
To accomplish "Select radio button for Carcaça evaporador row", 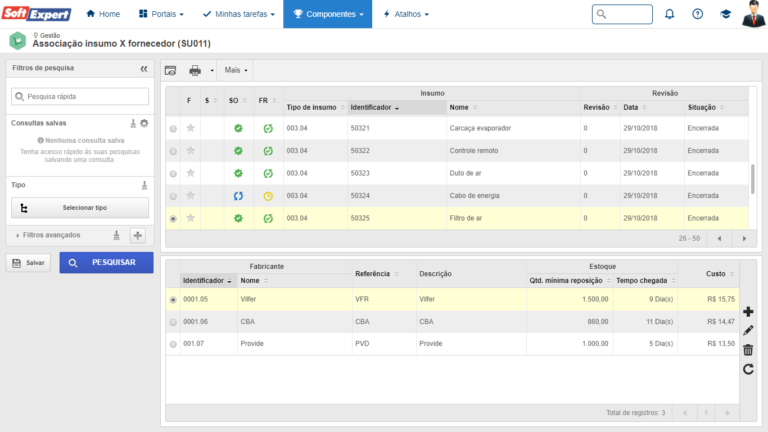I will (174, 129).
